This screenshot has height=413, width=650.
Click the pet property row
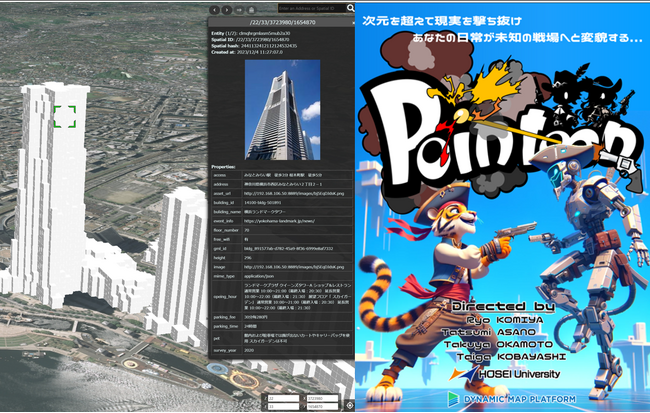point(282,338)
